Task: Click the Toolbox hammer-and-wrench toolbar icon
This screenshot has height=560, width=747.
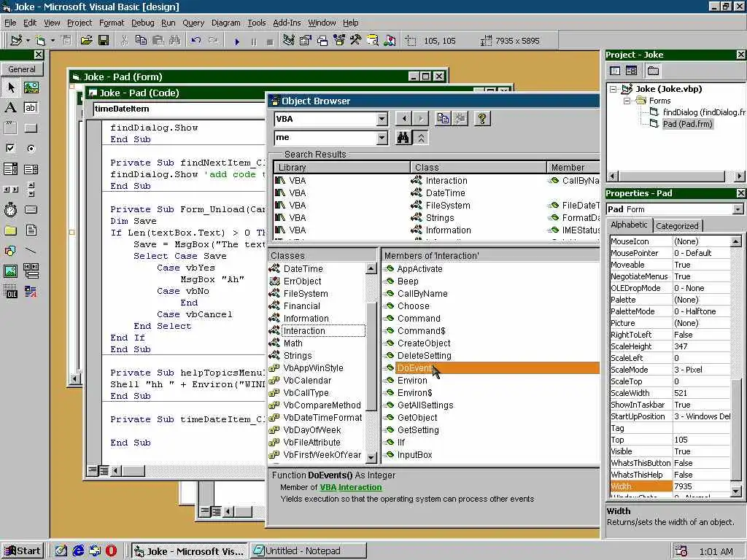Action: tap(355, 41)
